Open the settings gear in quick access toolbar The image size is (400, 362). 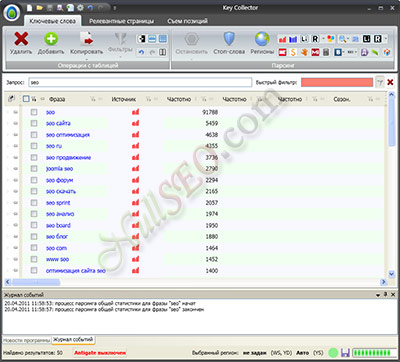pyautogui.click(x=80, y=7)
